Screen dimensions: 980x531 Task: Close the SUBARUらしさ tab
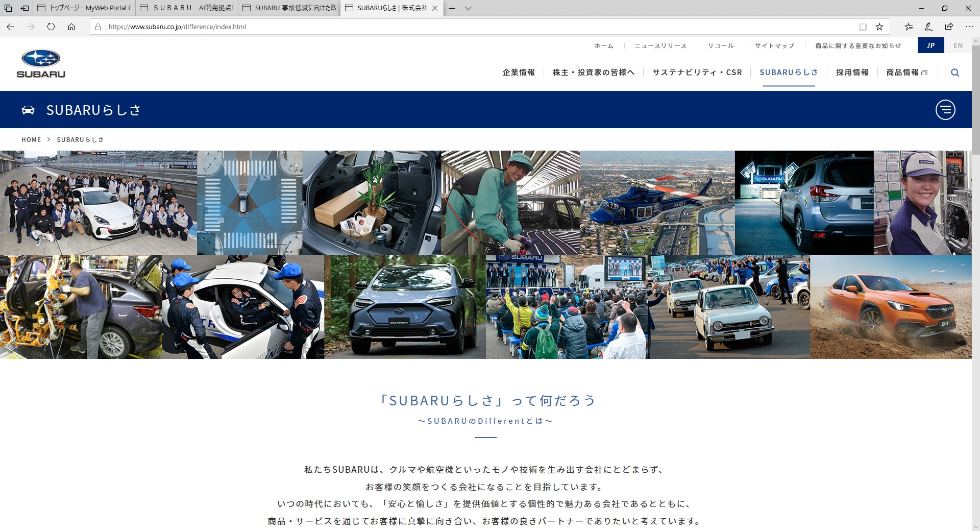[x=435, y=8]
